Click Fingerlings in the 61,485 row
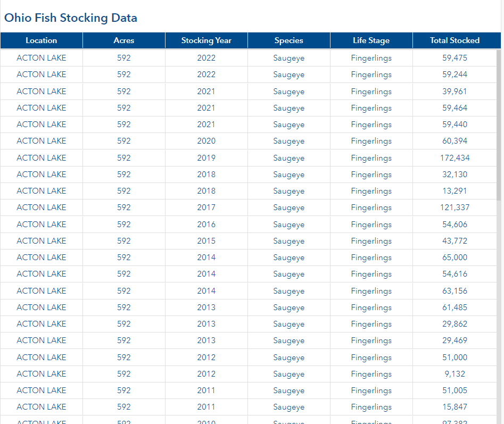This screenshot has height=424, width=504. [x=371, y=307]
